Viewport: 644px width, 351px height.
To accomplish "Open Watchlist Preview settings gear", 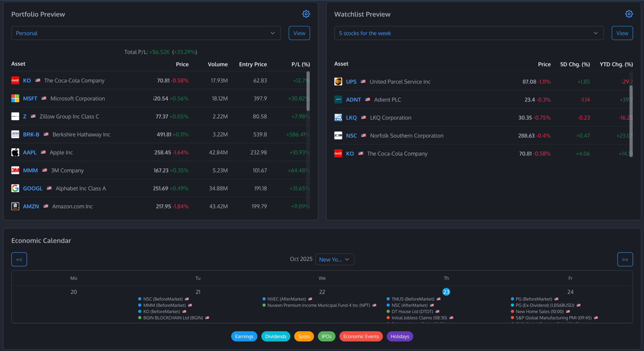I will (629, 14).
